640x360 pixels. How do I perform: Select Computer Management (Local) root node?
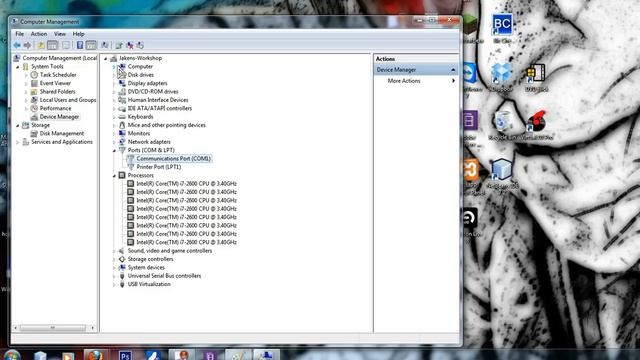pos(60,58)
